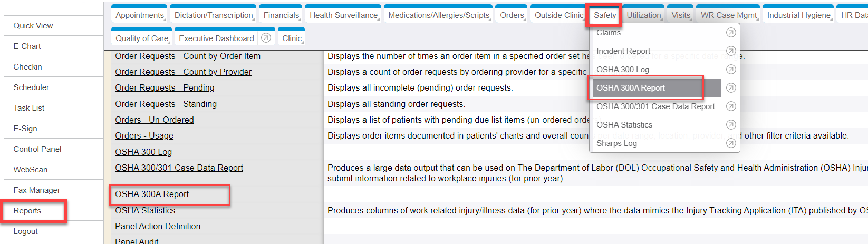Click the arrow icon beside Sharps Log
868x244 pixels.
(731, 143)
